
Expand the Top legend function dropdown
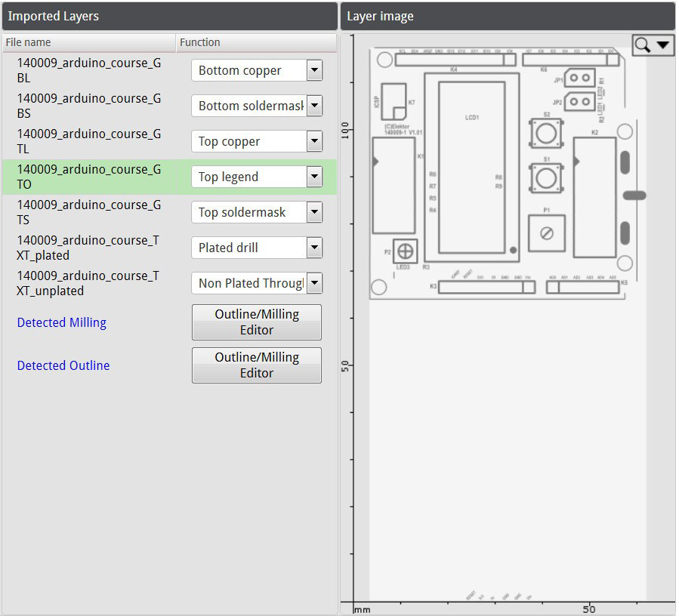point(314,176)
